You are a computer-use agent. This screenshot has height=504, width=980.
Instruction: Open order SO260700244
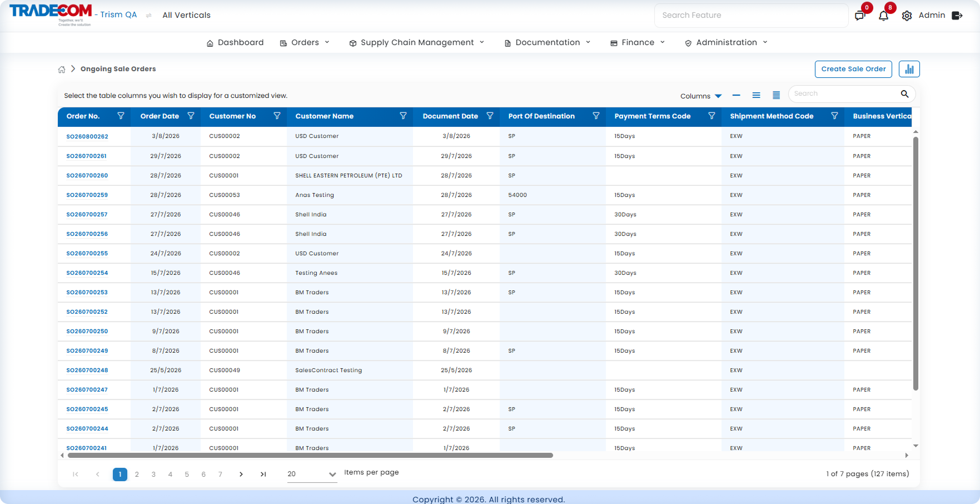click(x=87, y=428)
